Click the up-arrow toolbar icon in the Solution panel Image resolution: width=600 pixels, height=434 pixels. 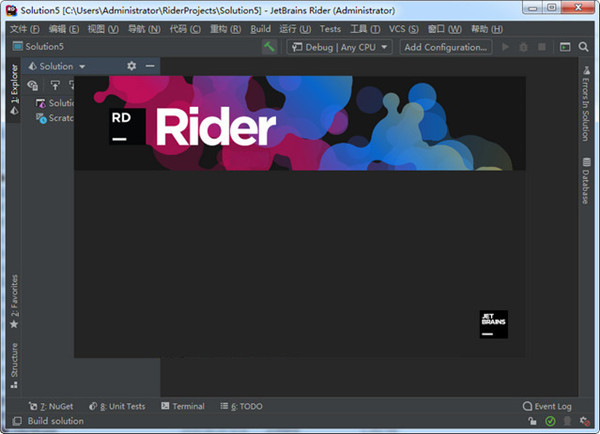point(55,85)
